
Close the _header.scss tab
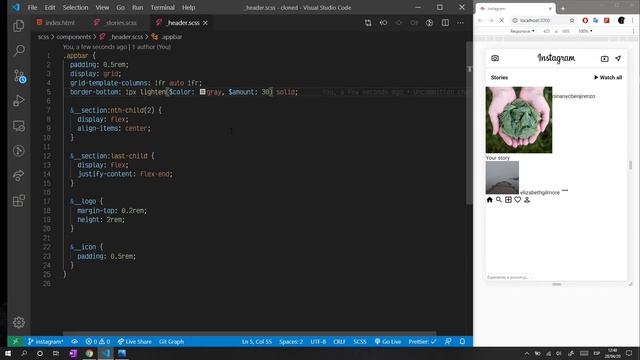205,23
